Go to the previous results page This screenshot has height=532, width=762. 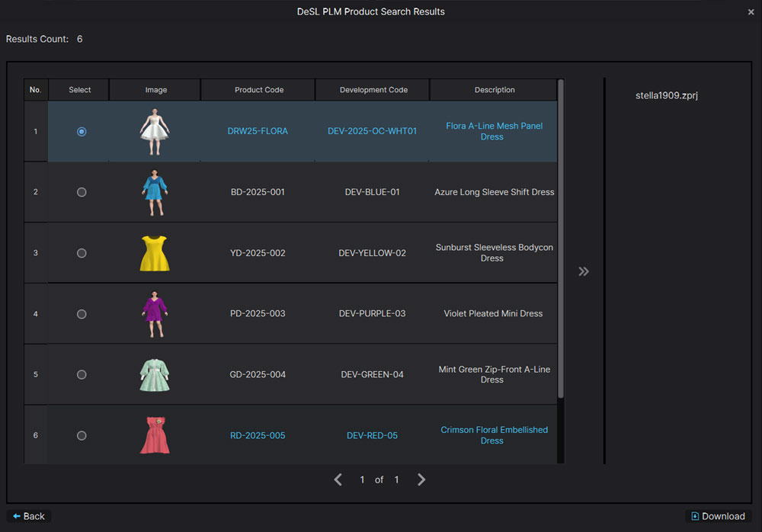tap(338, 479)
